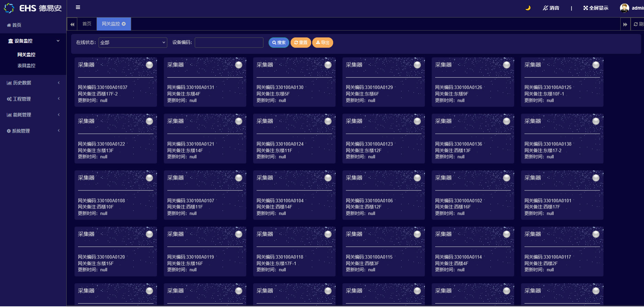
Task: Click status indicator for gateway 330100A01037
Action: coord(149,65)
